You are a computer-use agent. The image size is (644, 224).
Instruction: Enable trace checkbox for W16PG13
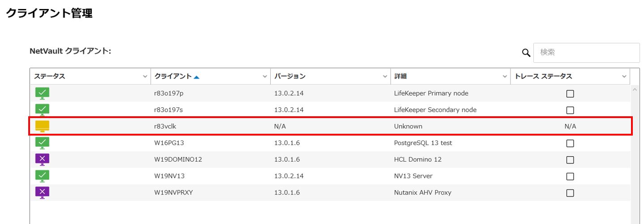(x=570, y=144)
